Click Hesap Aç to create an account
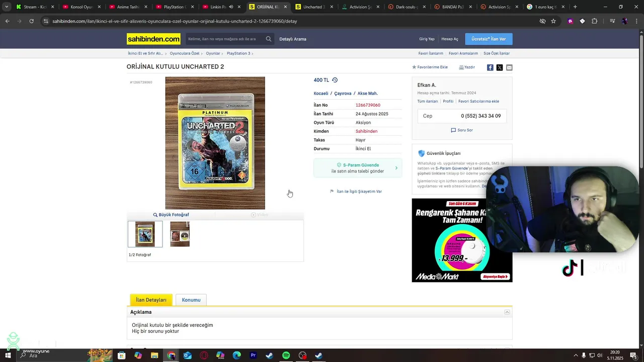 (450, 39)
